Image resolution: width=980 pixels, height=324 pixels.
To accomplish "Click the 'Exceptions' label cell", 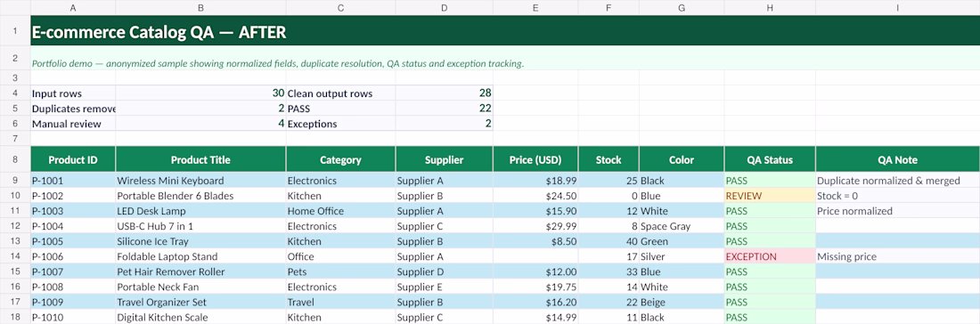I will click(x=340, y=124).
